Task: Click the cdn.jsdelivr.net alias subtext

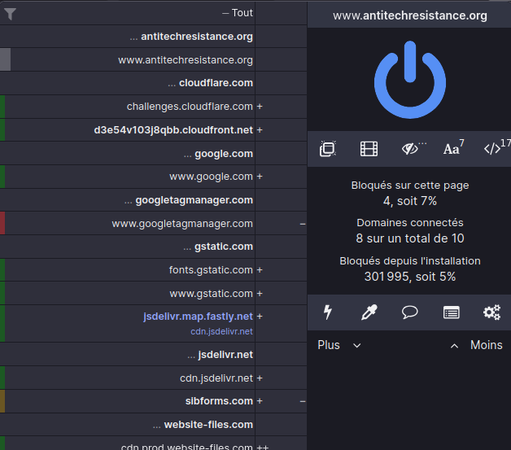Action: [x=221, y=332]
